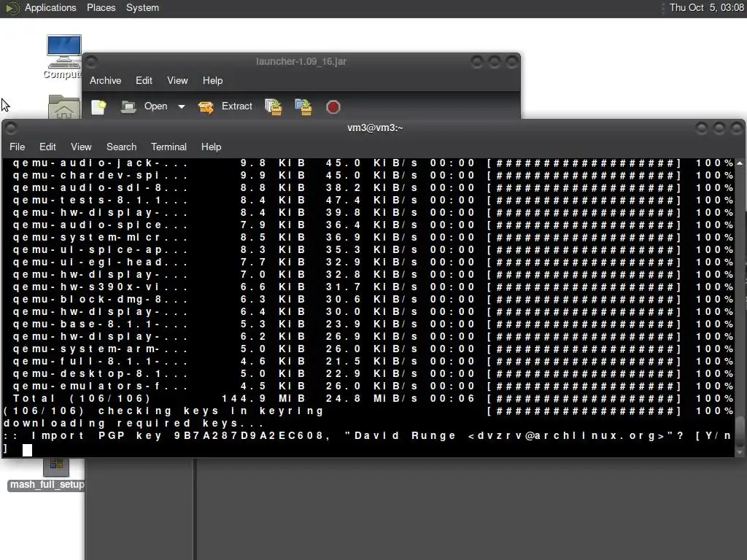Click the clock showing Thu Oct 5, 03:08
747x560 pixels.
coord(706,7)
